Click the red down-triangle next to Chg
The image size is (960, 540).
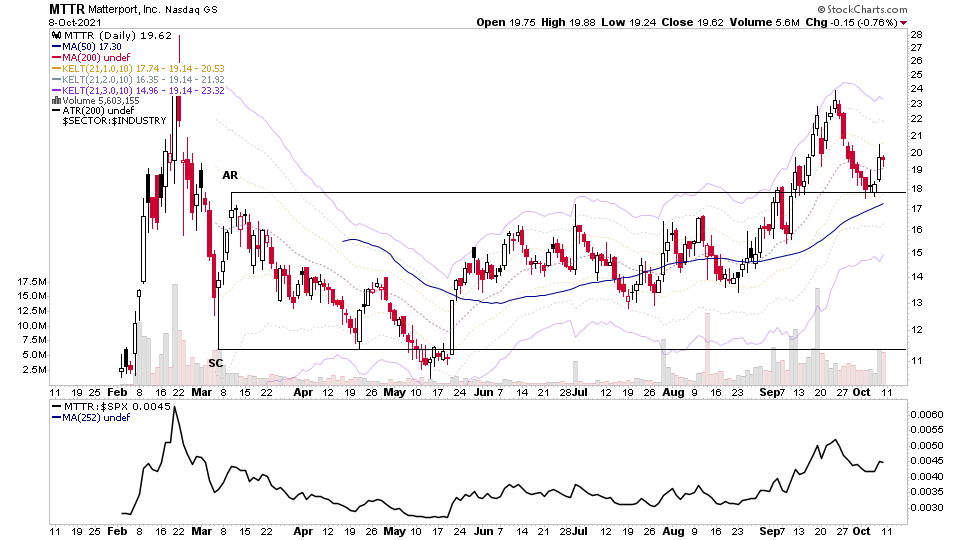coord(904,23)
